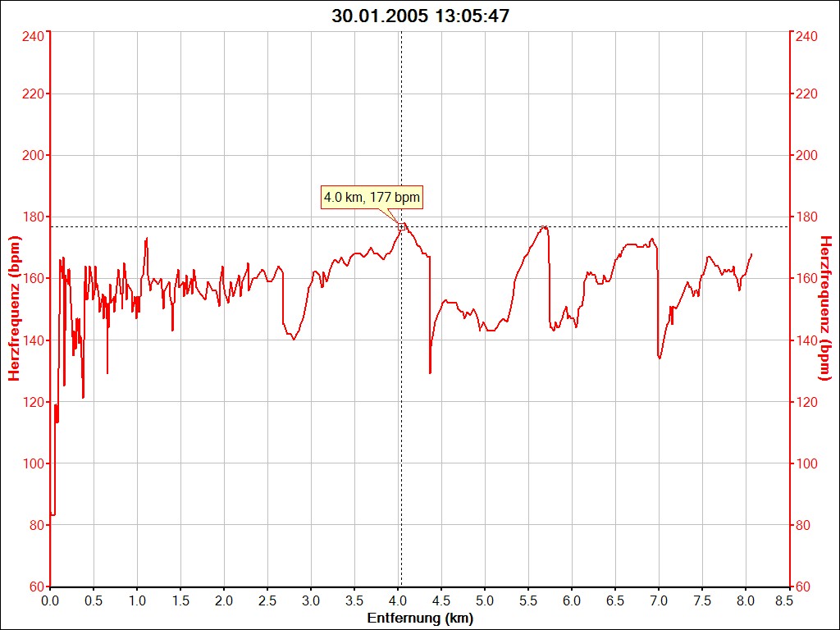This screenshot has height=630, width=840.
Task: Click the 200 label on left axis
Action: [x=33, y=155]
